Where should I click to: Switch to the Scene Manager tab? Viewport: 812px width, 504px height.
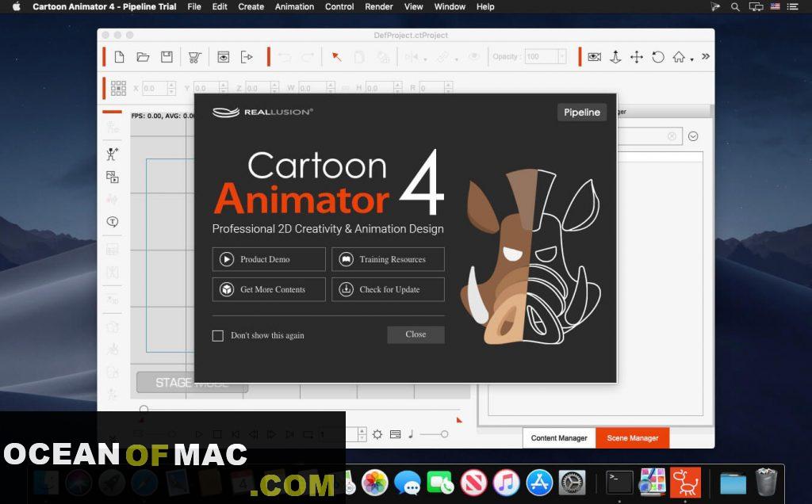pyautogui.click(x=632, y=437)
